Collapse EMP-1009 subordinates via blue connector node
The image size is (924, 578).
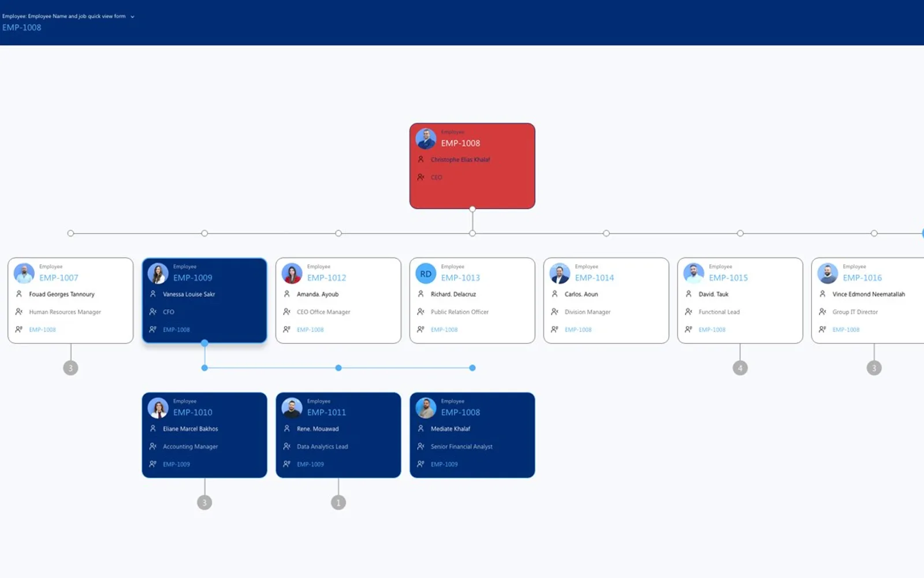[x=204, y=343]
